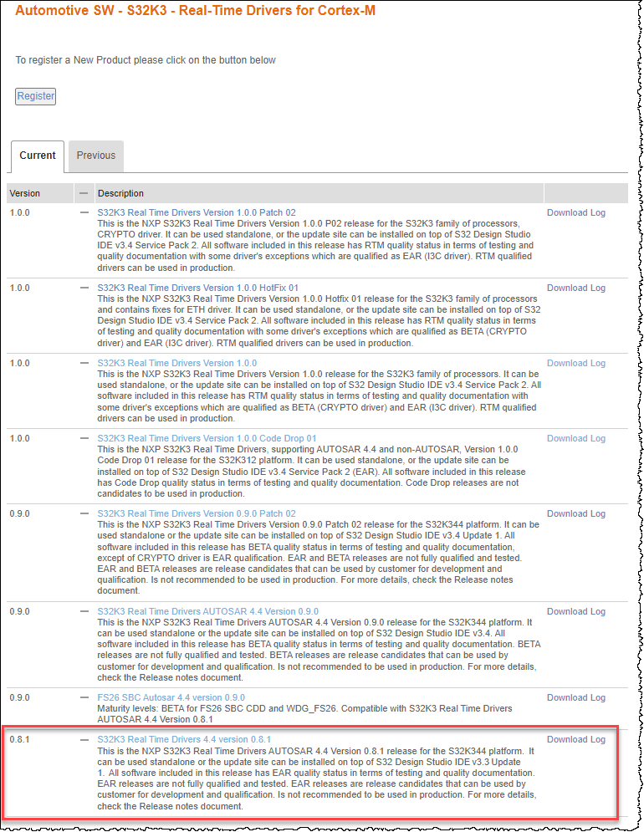Select version cell of FS26 SBC Autosar row
Screen dimensions: 644x832
(x=19, y=697)
